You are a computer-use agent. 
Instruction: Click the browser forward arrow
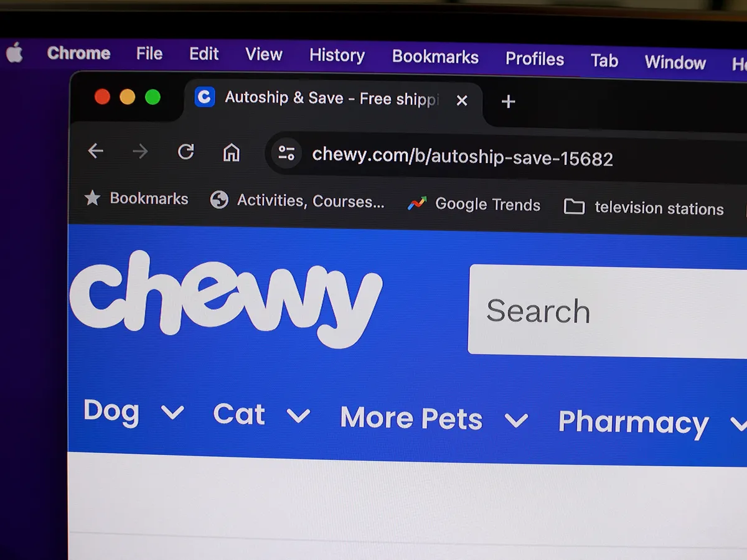140,151
